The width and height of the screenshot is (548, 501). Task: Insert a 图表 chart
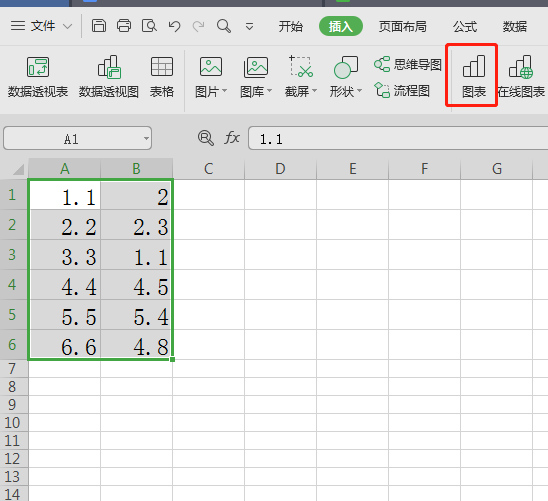click(474, 77)
